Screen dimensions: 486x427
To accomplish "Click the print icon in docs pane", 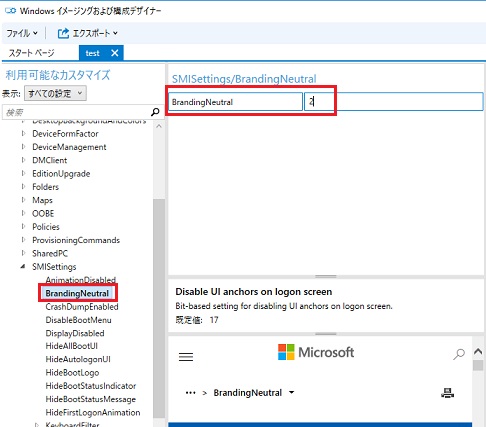I will coord(447,393).
